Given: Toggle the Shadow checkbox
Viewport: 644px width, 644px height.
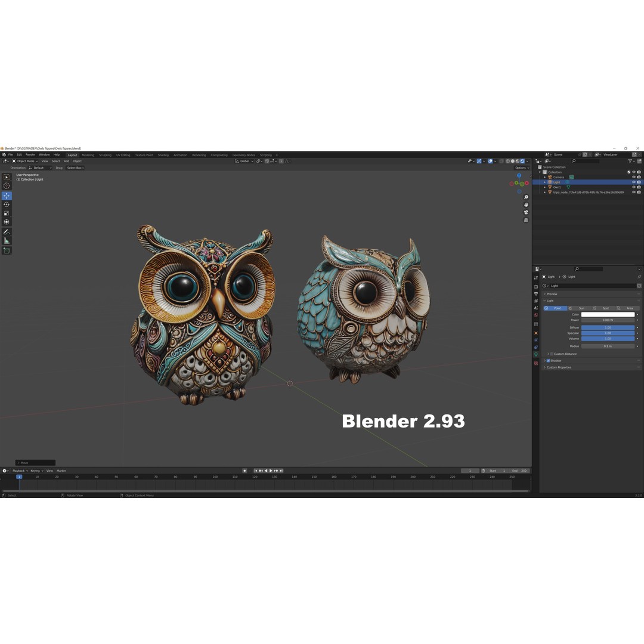Looking at the screenshot, I should tap(549, 361).
